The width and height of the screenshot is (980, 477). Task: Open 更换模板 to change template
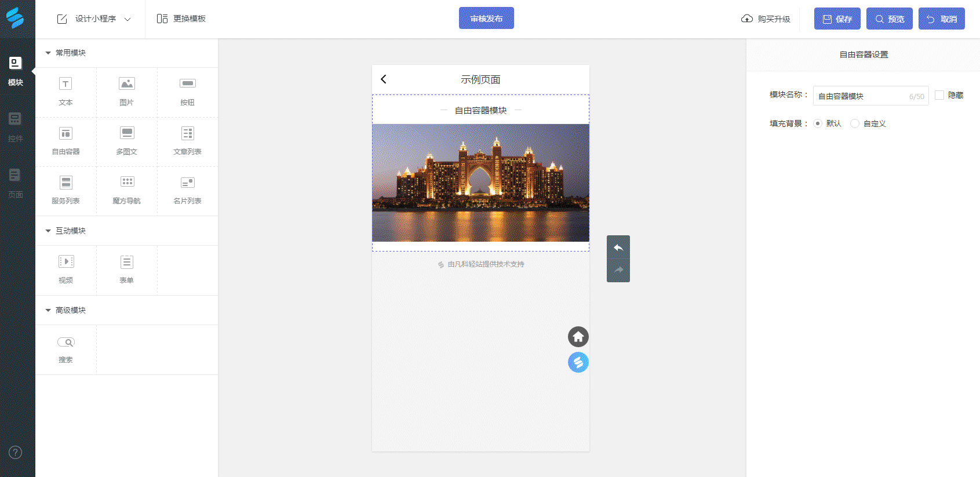pos(181,19)
